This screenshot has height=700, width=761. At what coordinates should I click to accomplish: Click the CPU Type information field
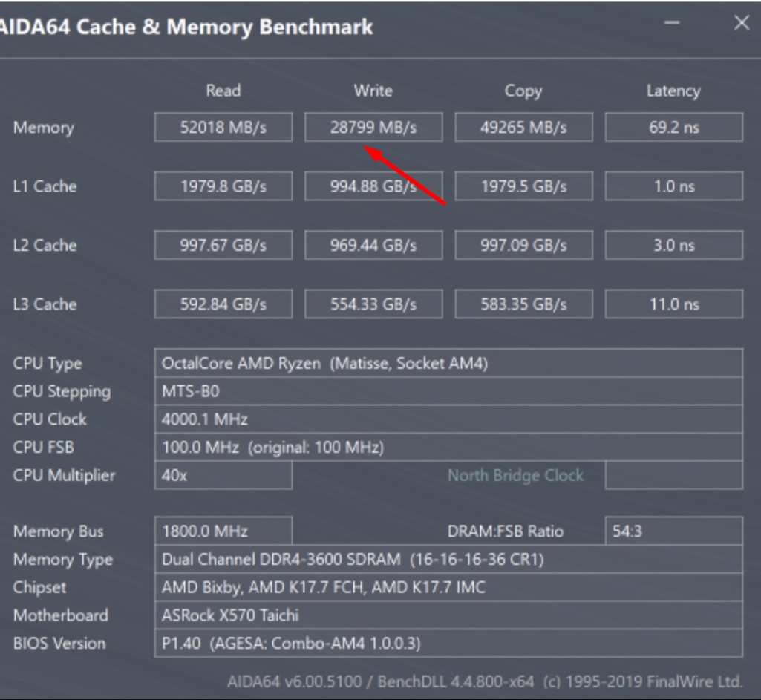click(x=448, y=363)
